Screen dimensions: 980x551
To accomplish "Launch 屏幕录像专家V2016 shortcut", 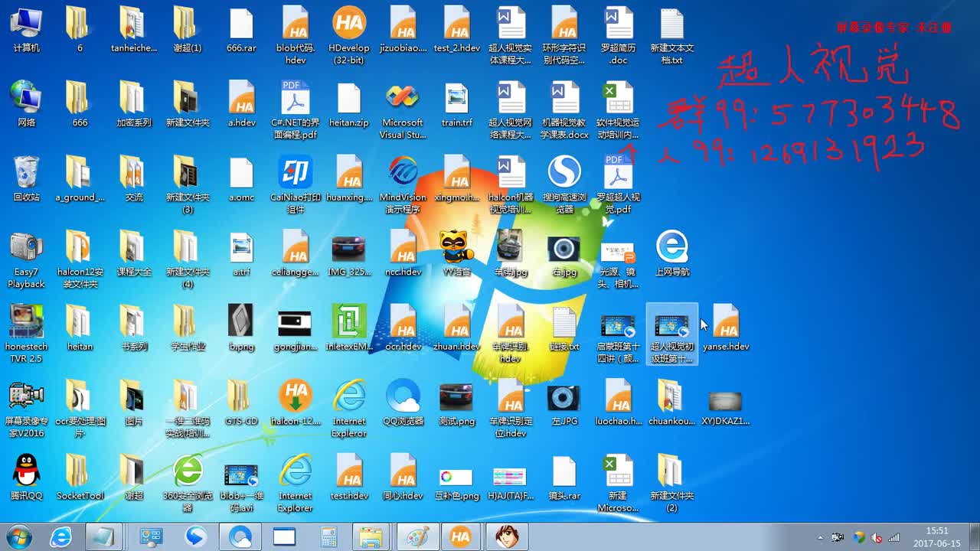I will tap(26, 409).
